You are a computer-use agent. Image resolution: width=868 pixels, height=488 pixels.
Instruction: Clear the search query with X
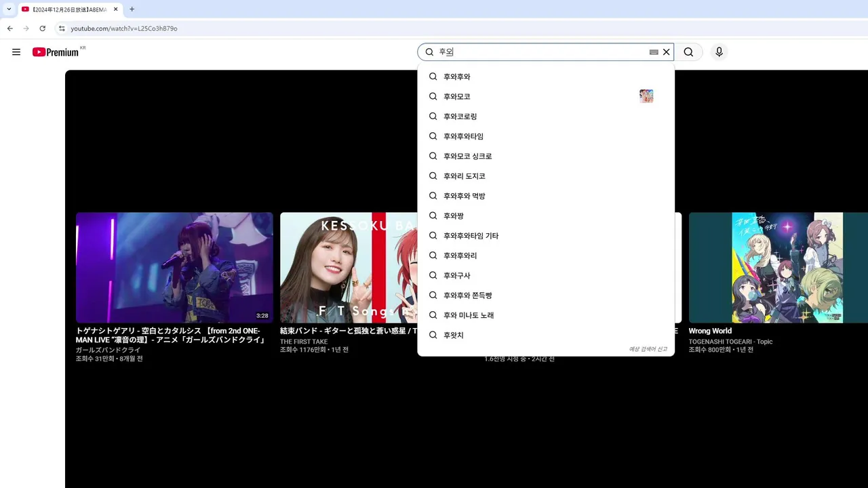click(x=667, y=52)
